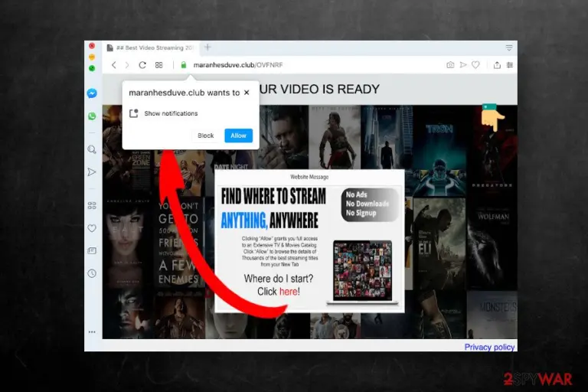Open the sidebar heart bookmarks icon

[x=92, y=228]
